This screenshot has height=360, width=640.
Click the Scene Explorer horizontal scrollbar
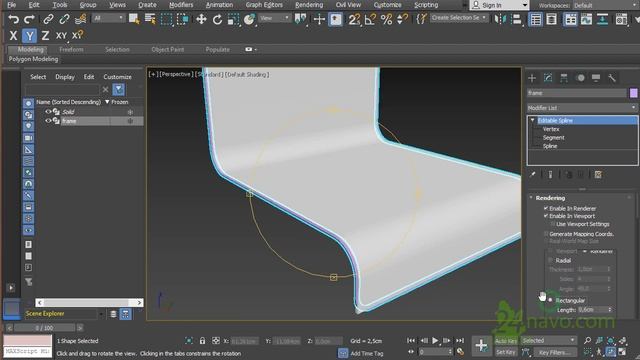click(89, 302)
